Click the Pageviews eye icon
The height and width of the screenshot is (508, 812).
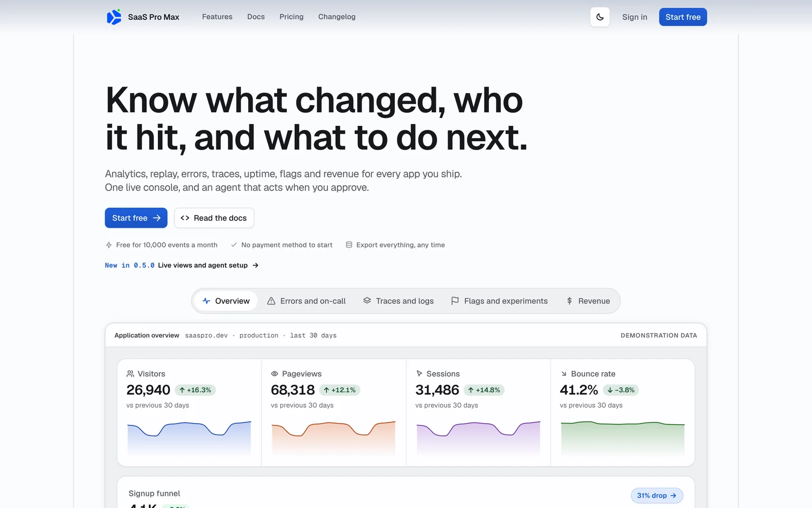click(275, 373)
